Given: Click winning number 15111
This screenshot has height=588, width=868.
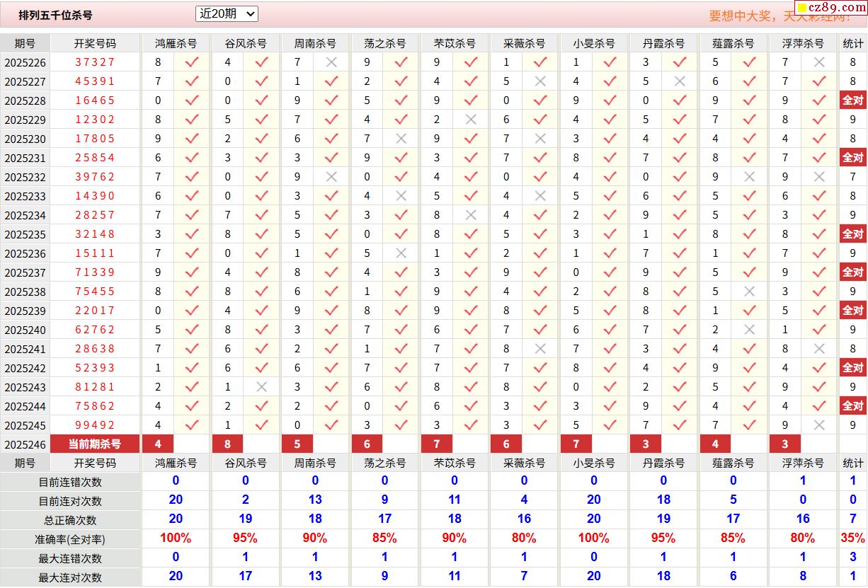Looking at the screenshot, I should pos(95,253).
